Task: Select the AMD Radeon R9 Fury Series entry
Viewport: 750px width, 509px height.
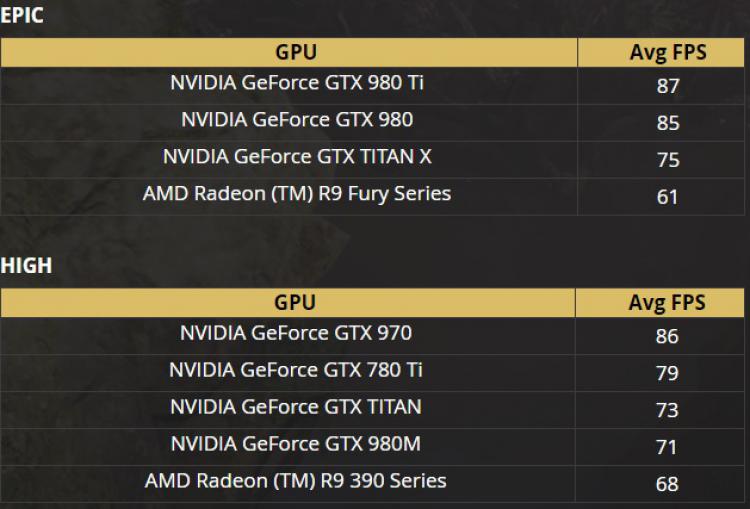Action: [x=297, y=194]
